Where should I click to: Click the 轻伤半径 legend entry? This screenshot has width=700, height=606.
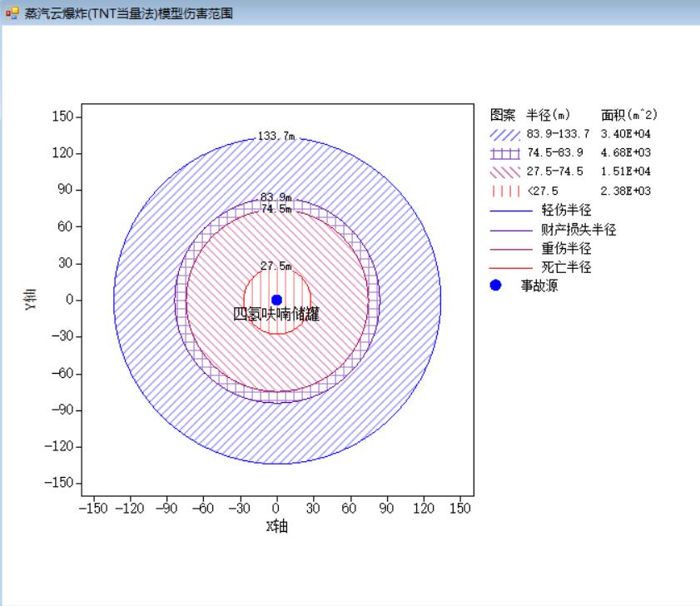tap(541, 210)
